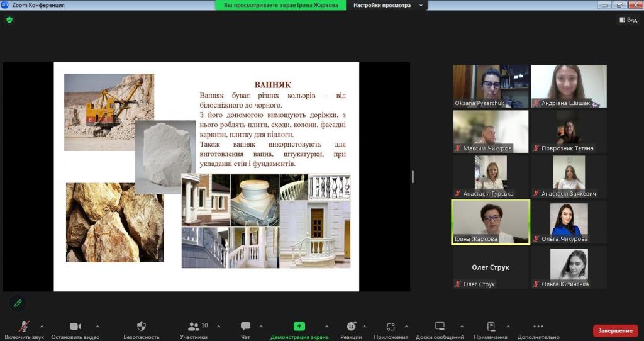Expand audio options arrow beside microphone

tap(42, 327)
